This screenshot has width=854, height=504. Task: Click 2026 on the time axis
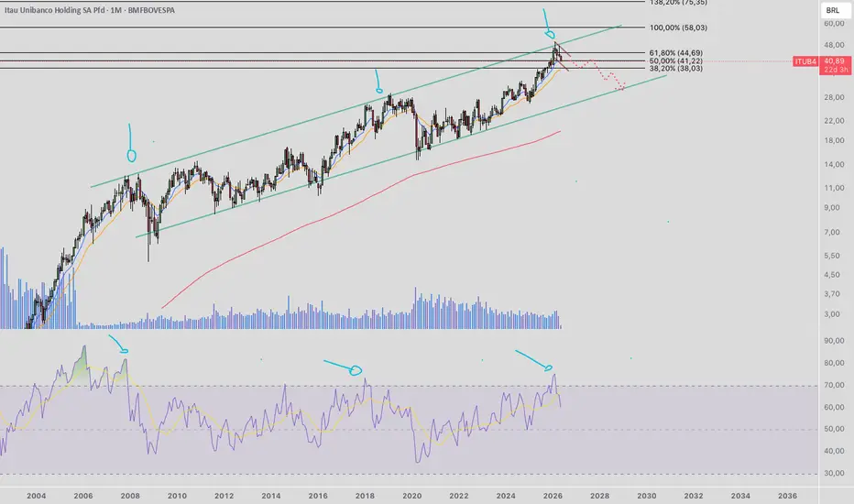tap(553, 496)
